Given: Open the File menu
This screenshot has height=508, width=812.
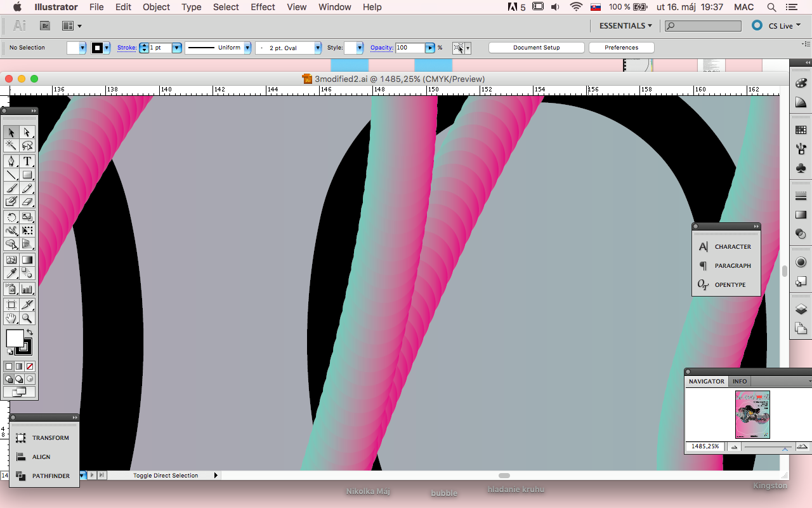Looking at the screenshot, I should (96, 7).
